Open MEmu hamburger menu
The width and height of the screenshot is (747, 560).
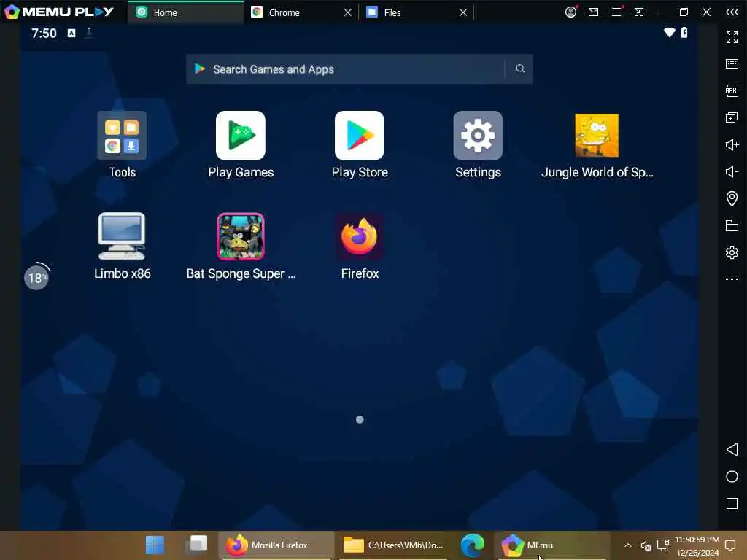(616, 12)
